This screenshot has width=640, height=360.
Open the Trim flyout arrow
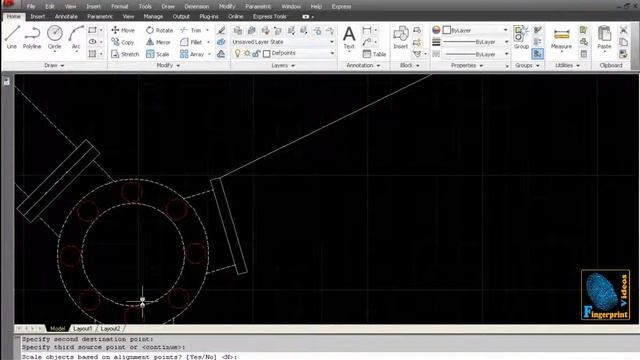[207, 30]
